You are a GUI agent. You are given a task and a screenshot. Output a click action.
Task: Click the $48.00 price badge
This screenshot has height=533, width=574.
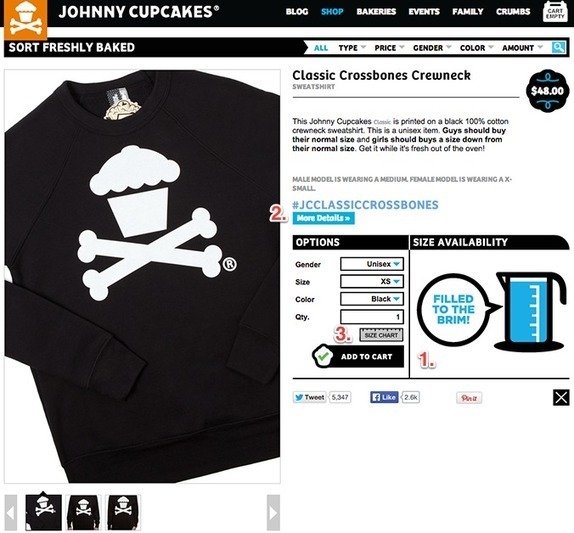547,91
